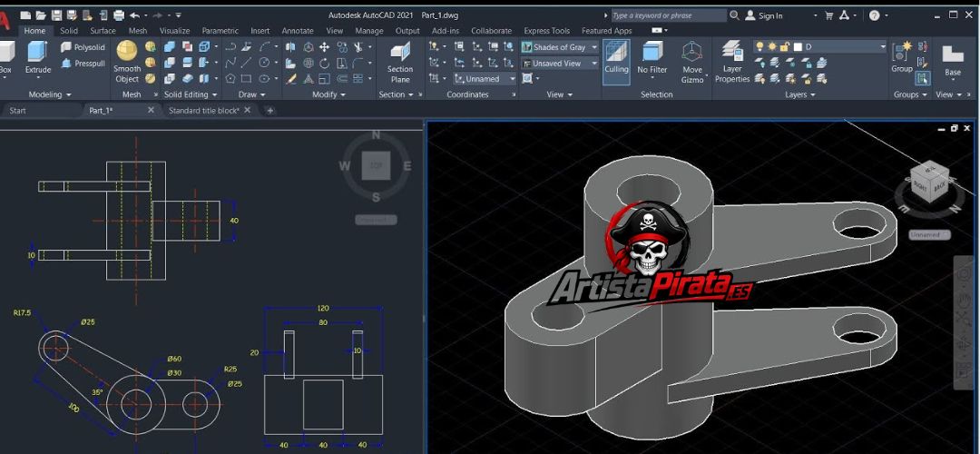The width and height of the screenshot is (980, 454).
Task: Open the Section Plane tool
Action: click(400, 61)
